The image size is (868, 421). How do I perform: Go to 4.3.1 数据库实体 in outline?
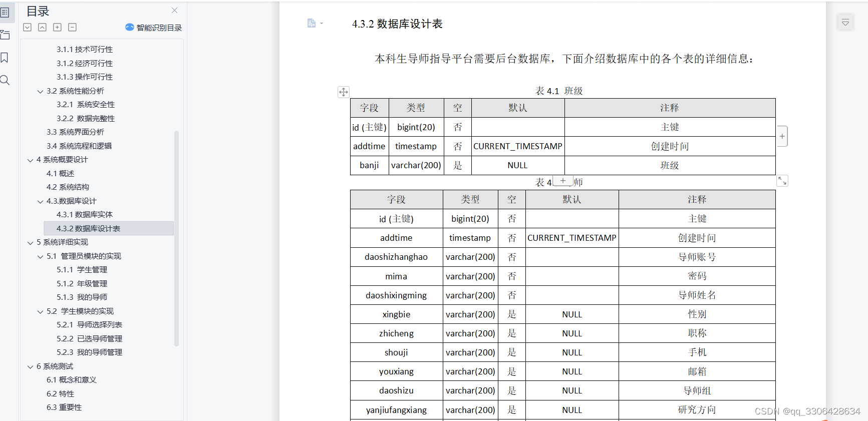coord(85,214)
